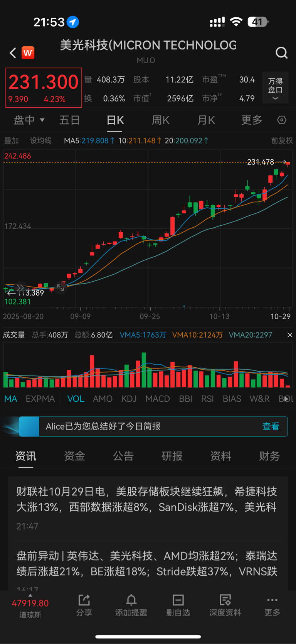Open the 深度资料 document icon

click(225, 605)
